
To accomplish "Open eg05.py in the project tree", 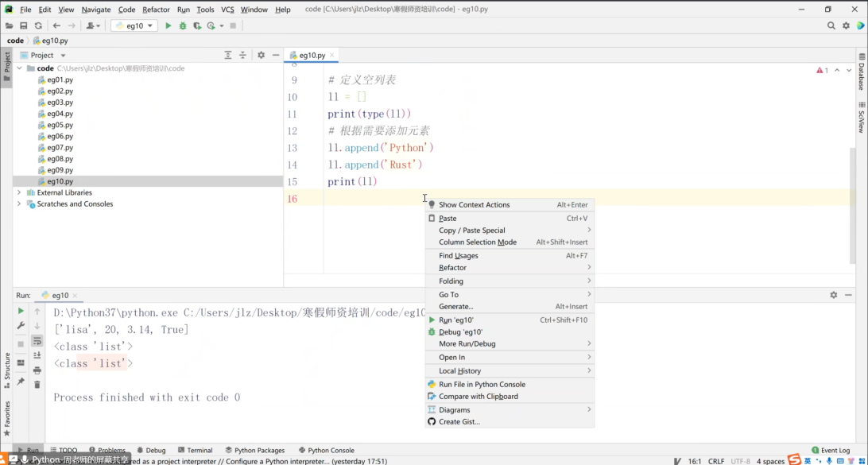I will 60,125.
